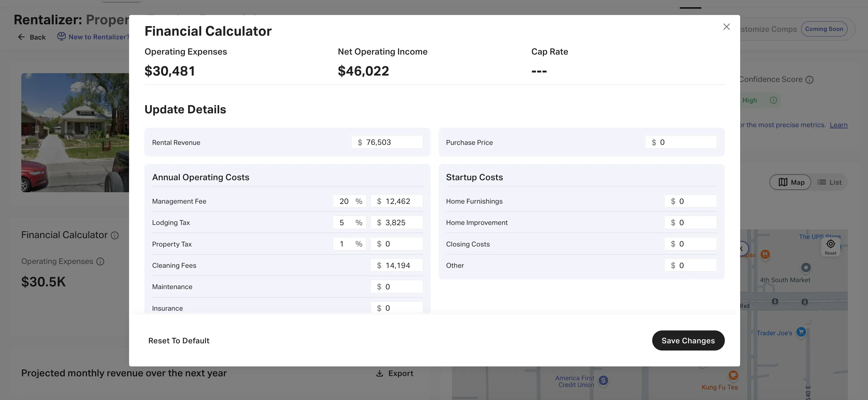
Task: Edit the Insurance cost field
Action: click(396, 307)
